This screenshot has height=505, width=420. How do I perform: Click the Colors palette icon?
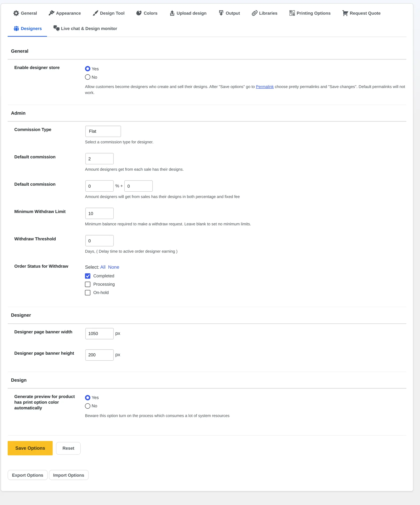[x=139, y=13]
